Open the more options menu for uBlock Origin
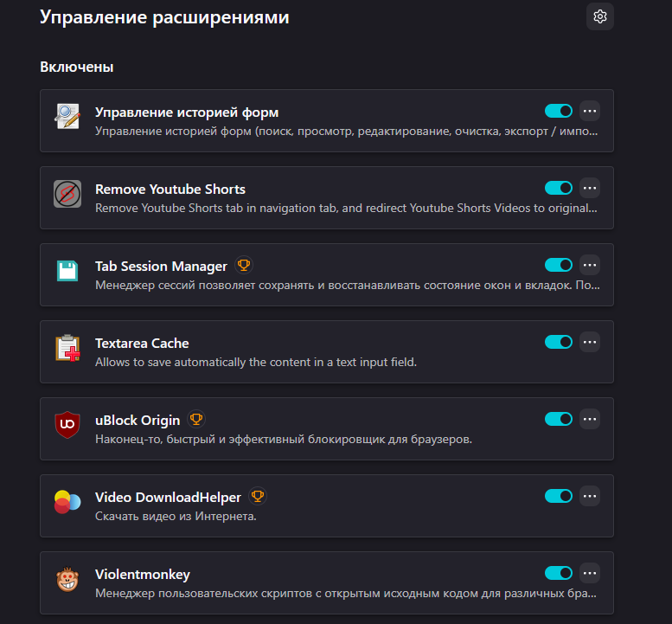This screenshot has width=672, height=624. click(x=590, y=419)
